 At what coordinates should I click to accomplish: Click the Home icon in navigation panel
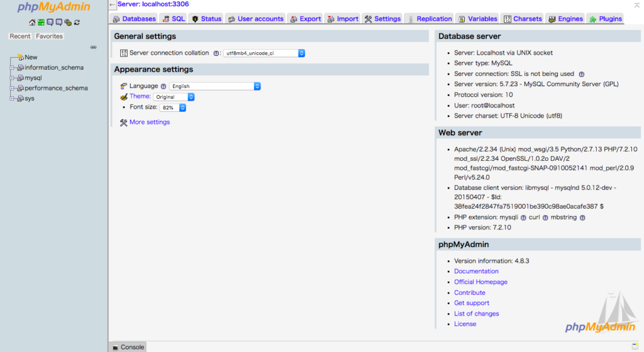[32, 22]
